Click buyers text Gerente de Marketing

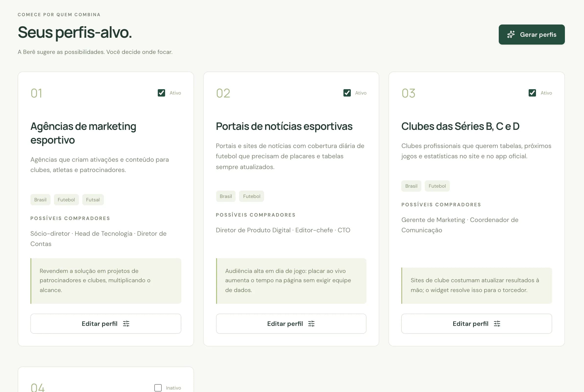pos(460,225)
